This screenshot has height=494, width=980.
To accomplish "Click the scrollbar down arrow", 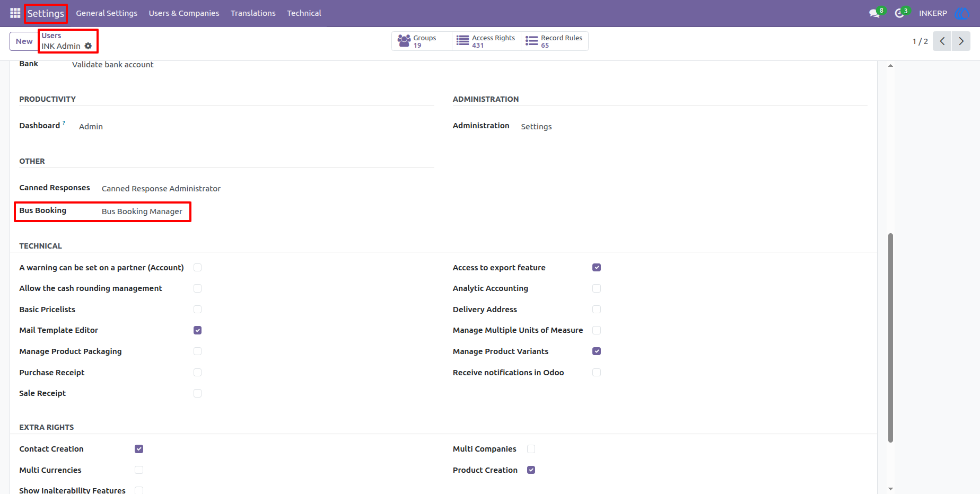I will click(x=890, y=489).
